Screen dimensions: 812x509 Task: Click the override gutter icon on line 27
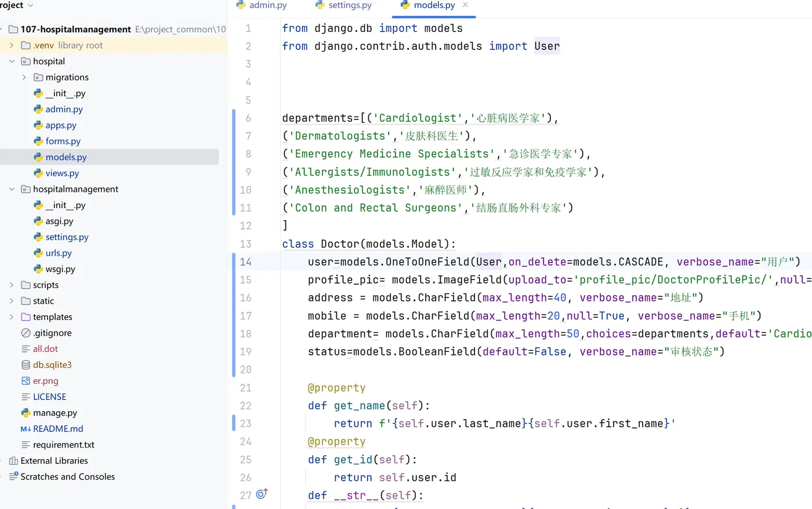(262, 494)
